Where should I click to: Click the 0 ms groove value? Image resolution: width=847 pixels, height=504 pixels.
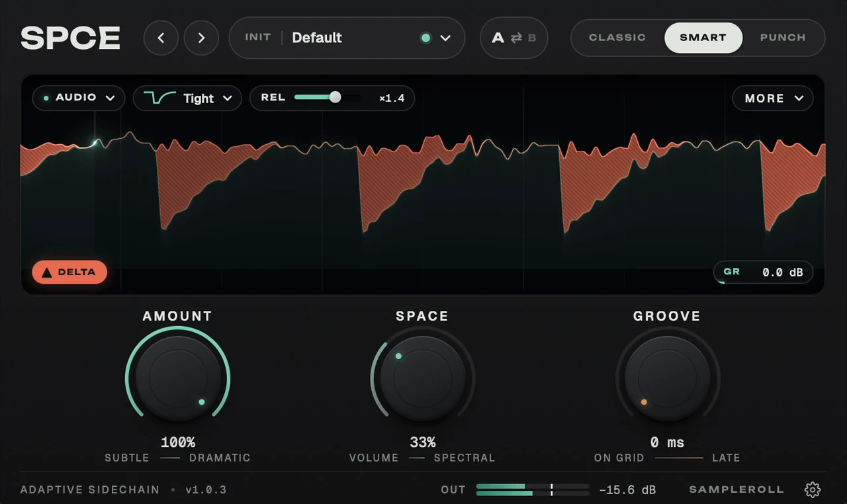click(x=667, y=442)
